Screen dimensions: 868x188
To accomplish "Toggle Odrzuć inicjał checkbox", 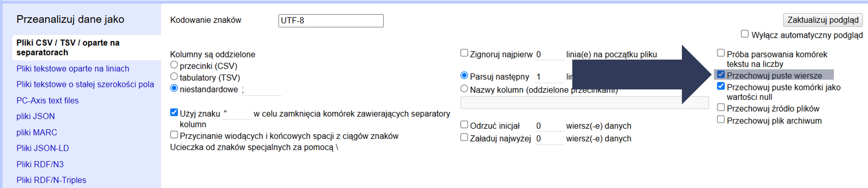I will 464,125.
